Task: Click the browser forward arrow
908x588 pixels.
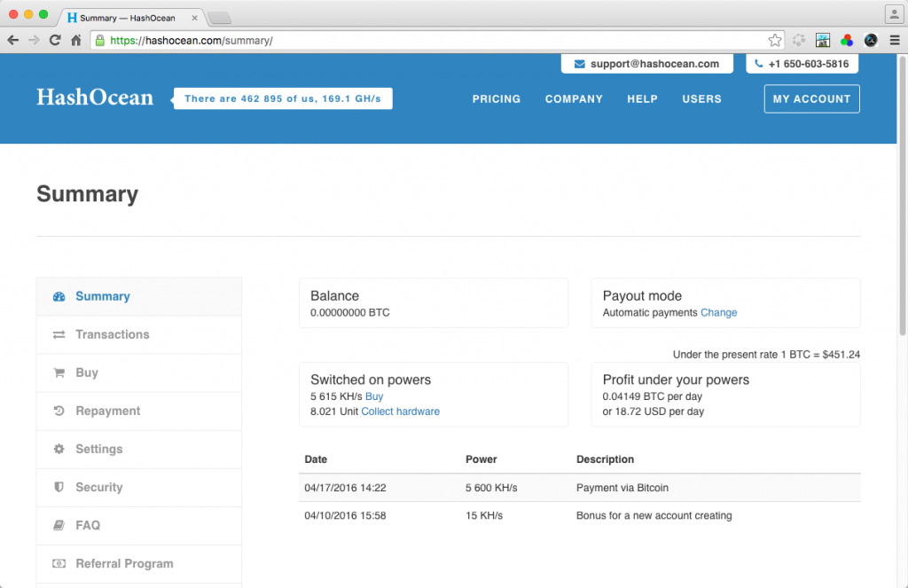Action: click(x=35, y=40)
